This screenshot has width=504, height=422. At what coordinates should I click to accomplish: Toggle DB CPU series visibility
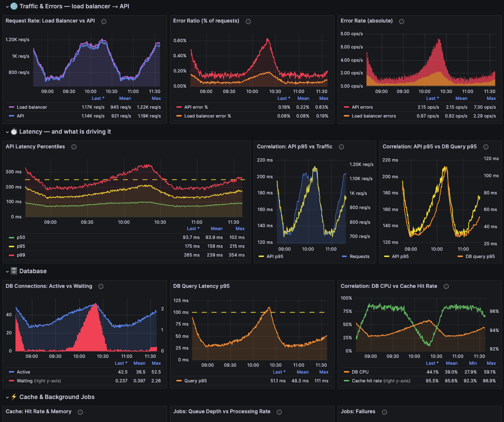[360, 372]
